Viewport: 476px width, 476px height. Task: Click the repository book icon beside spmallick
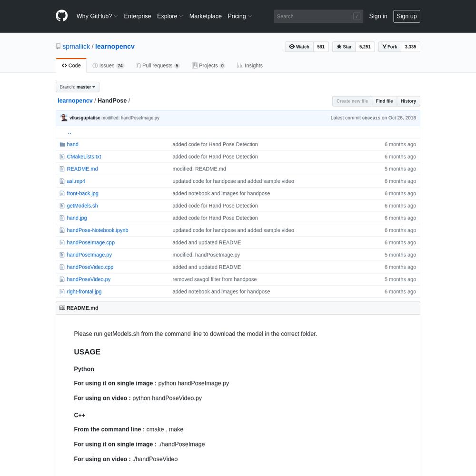(x=58, y=47)
